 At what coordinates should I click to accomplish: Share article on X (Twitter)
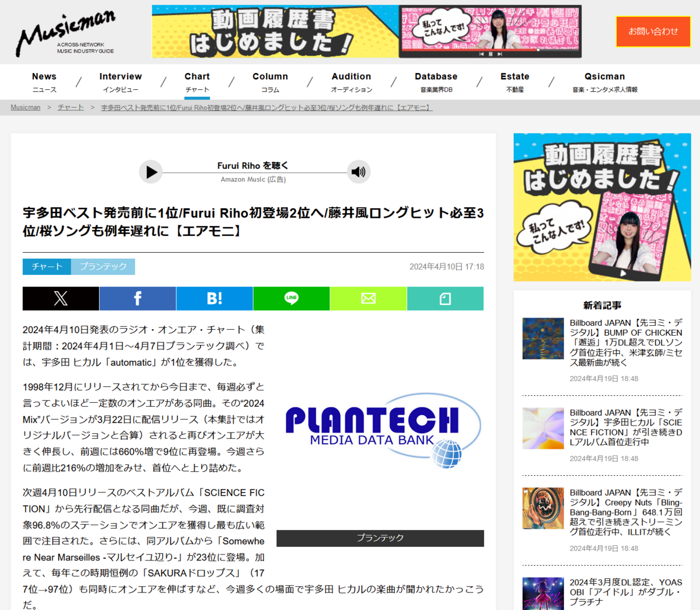click(61, 298)
